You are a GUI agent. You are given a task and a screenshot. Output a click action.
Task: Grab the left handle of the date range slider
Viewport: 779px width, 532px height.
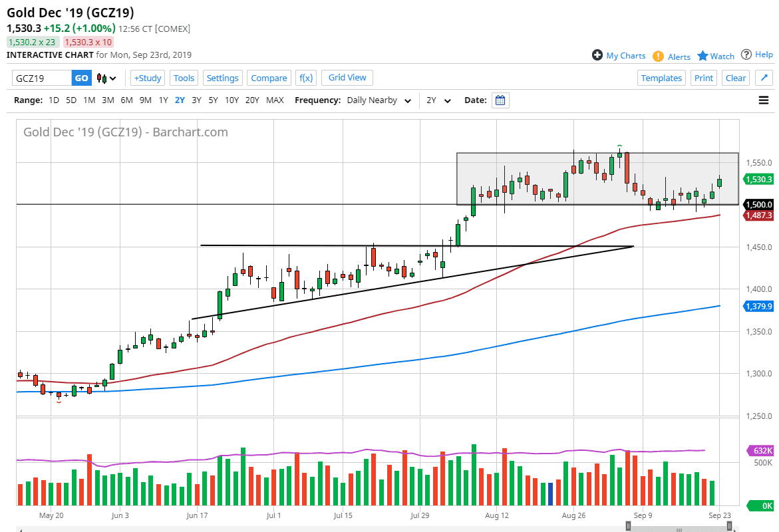(627, 526)
